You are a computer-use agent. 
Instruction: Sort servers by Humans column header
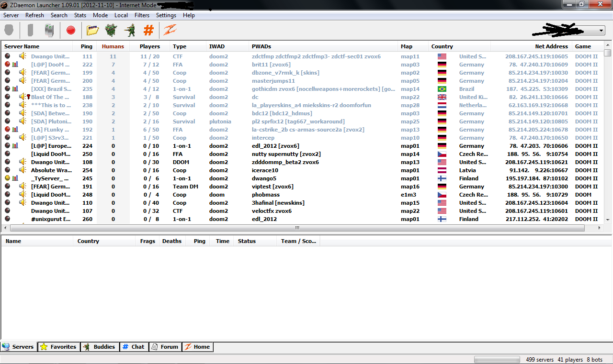tap(113, 46)
